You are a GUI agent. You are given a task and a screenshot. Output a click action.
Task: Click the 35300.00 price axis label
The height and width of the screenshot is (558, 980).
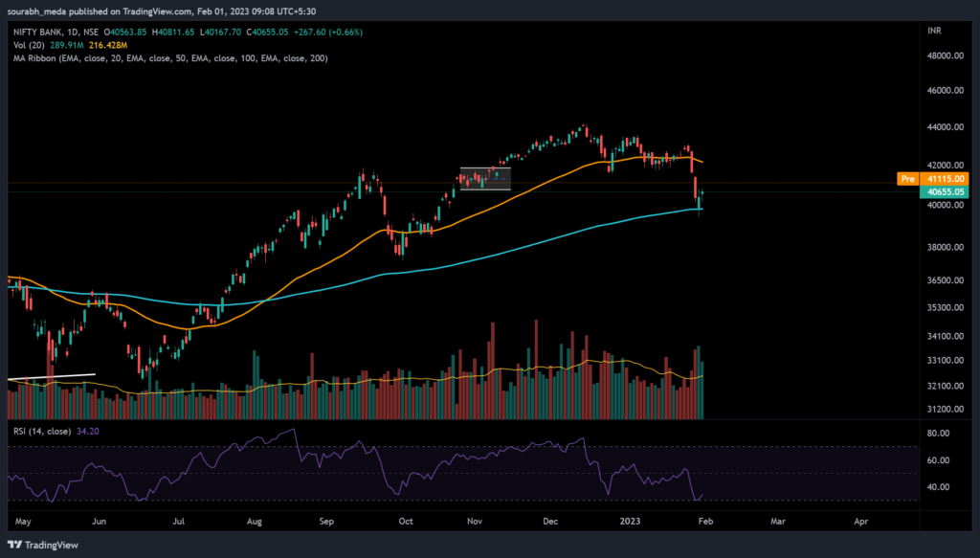[x=945, y=307]
